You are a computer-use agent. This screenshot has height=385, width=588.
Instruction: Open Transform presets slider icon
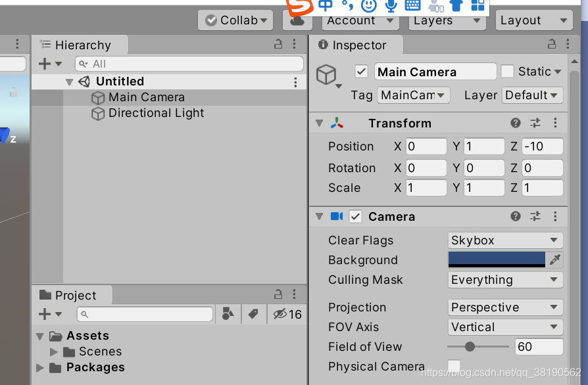coord(535,123)
